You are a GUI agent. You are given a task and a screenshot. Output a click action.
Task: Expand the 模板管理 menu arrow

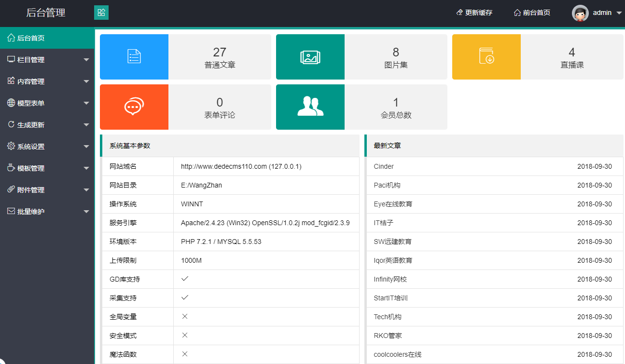(86, 168)
